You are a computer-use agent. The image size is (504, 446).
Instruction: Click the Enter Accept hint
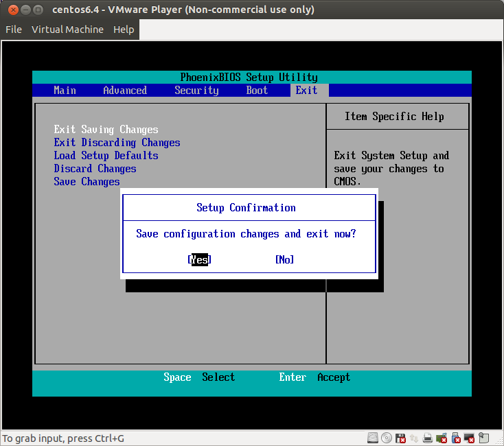tap(314, 377)
